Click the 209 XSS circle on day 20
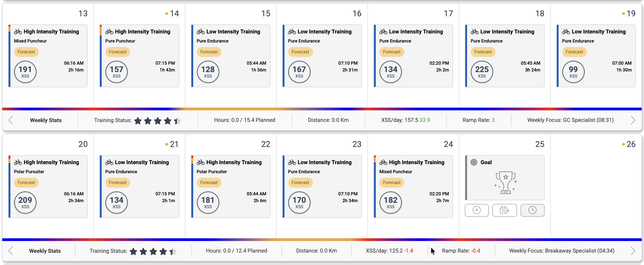Viewport: 644px width, 265px height. (x=25, y=202)
